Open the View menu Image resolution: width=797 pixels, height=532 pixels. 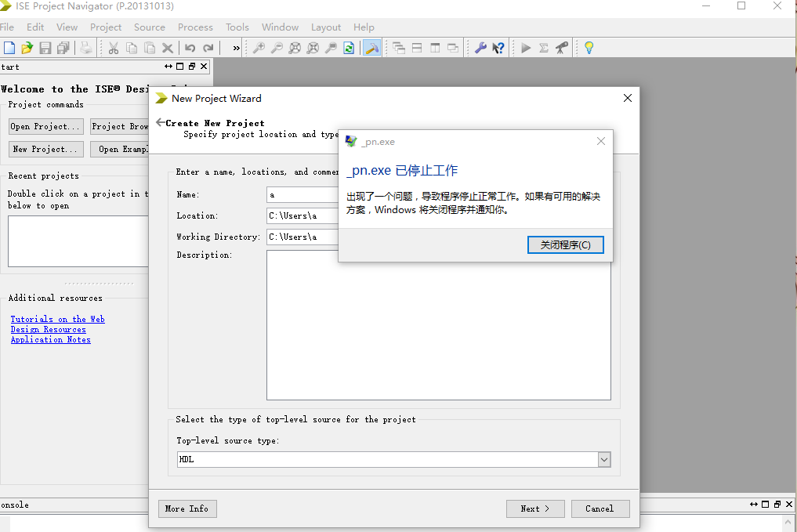coord(67,27)
